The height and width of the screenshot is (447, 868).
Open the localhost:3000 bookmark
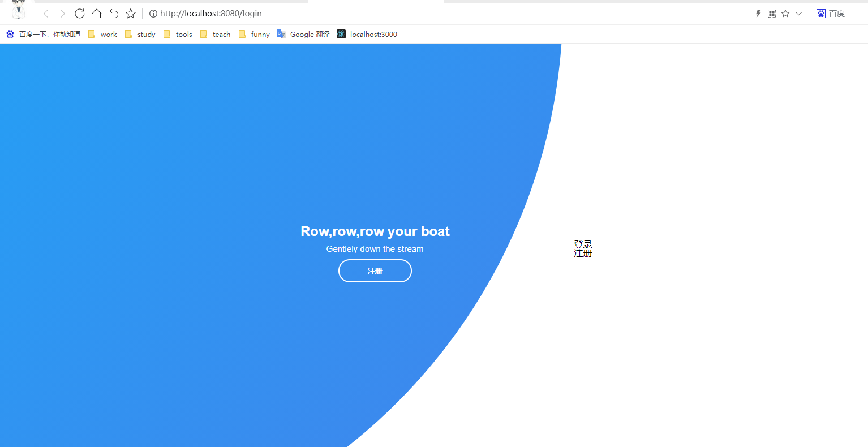point(367,34)
